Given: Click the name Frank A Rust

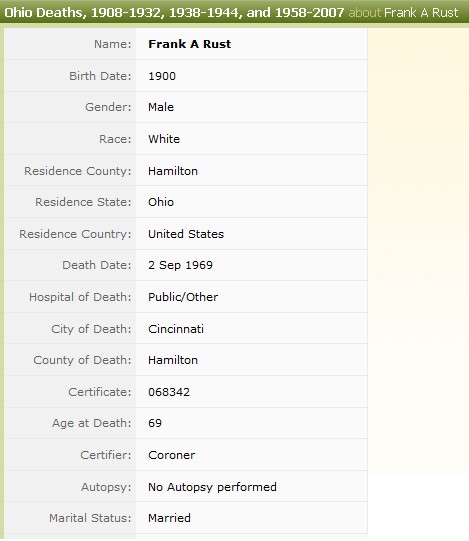Looking at the screenshot, I should point(189,44).
